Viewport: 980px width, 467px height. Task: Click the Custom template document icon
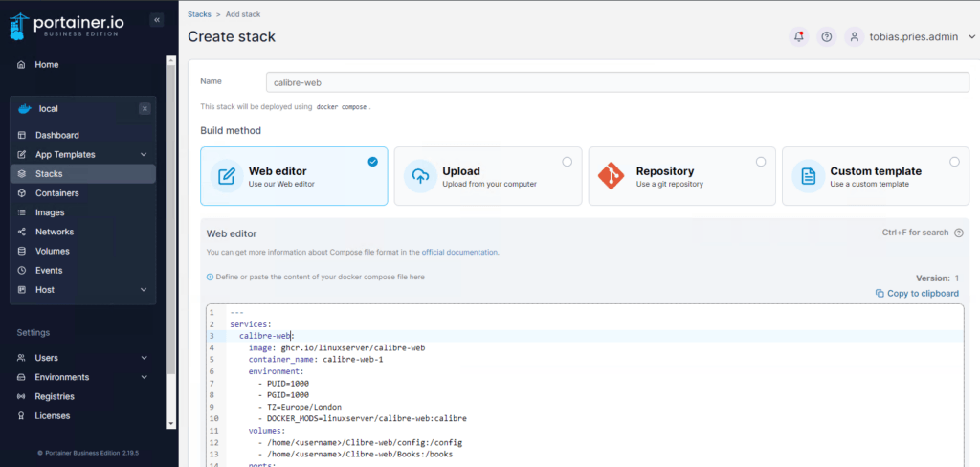(809, 176)
